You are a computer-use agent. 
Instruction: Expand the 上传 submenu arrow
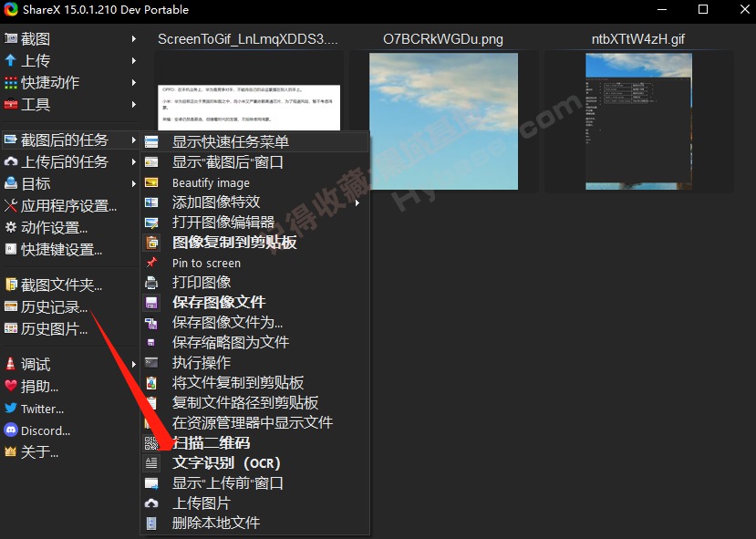(x=133, y=61)
